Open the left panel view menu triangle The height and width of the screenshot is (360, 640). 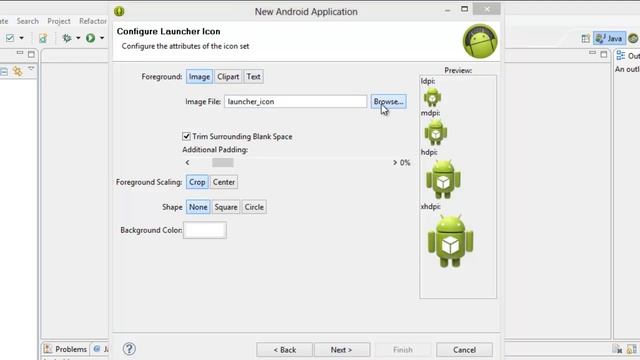(31, 70)
